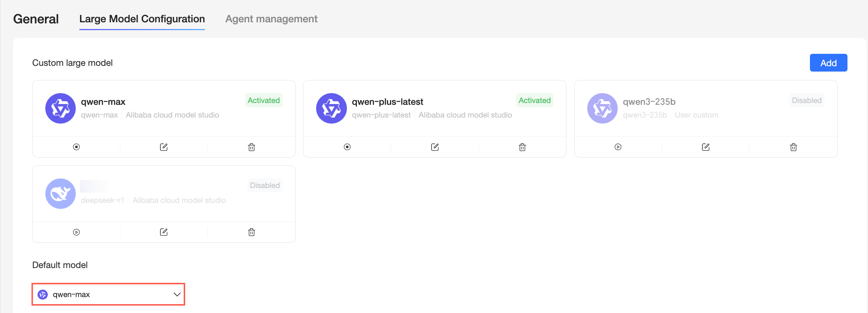Image resolution: width=868 pixels, height=313 pixels.
Task: Click the deepseek-r1 subtitle text
Action: click(102, 200)
